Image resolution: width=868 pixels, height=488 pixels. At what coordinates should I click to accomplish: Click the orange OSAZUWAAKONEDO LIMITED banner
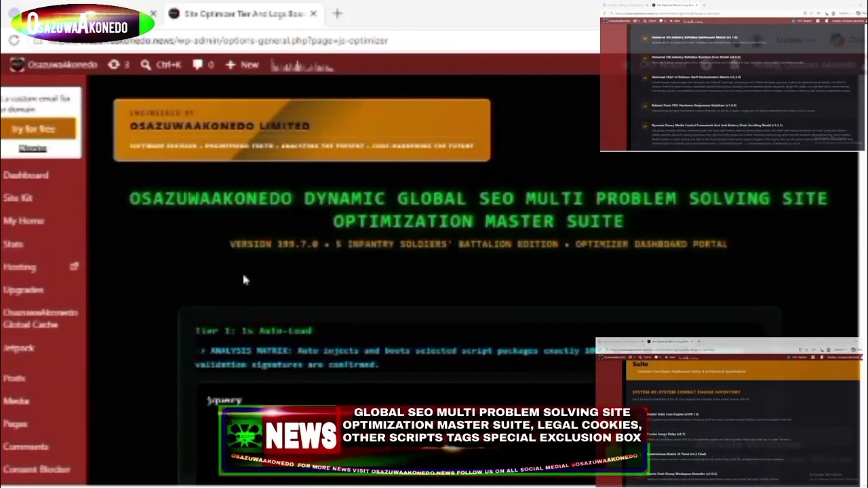(302, 130)
